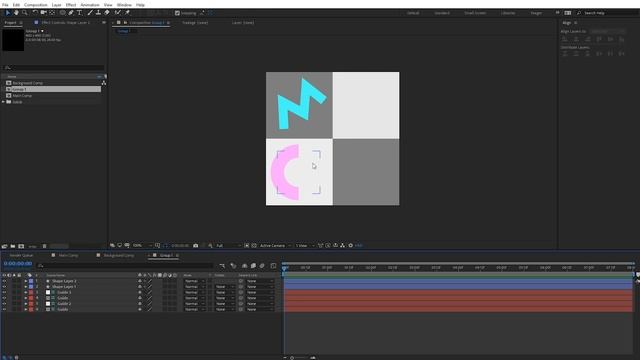Select the Zoom magnifier tool
640x360 pixels.
(x=24, y=13)
